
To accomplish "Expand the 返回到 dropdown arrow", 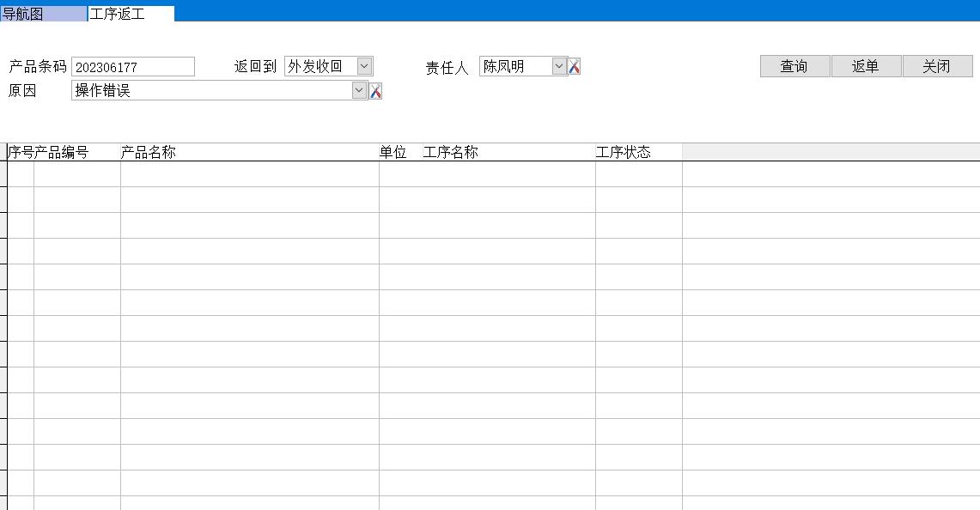I will click(x=364, y=66).
